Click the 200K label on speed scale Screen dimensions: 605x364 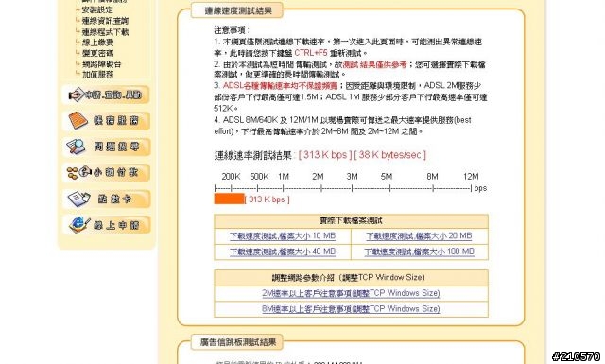click(x=231, y=177)
